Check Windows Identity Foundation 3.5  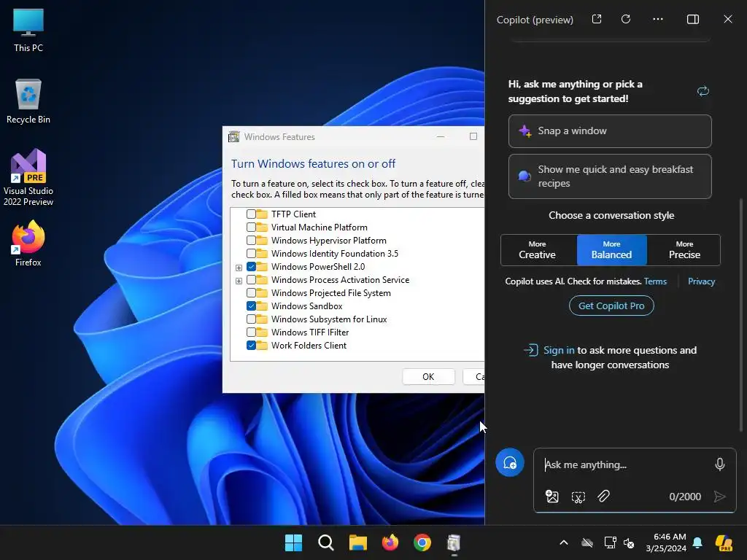click(251, 253)
